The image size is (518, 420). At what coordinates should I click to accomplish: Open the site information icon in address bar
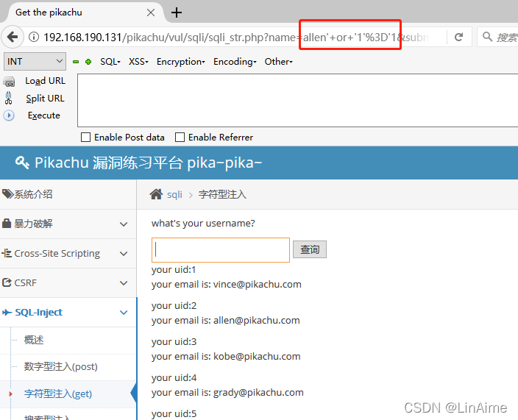[x=34, y=37]
